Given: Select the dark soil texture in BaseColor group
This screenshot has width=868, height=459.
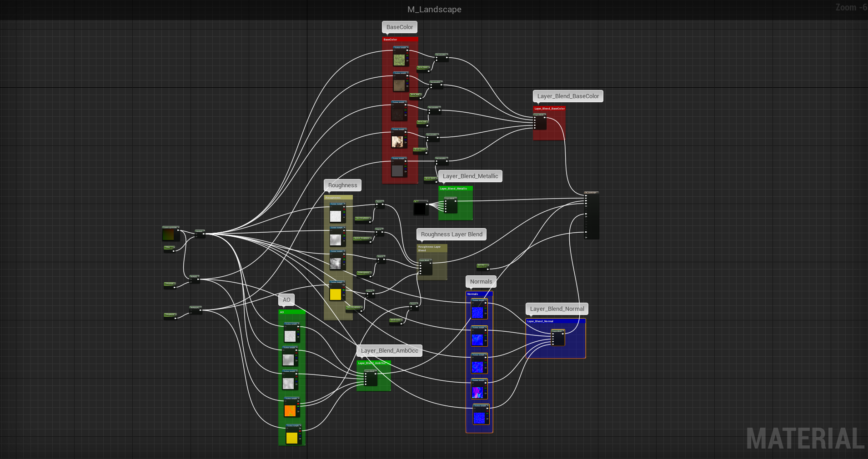Looking at the screenshot, I should (x=397, y=114).
